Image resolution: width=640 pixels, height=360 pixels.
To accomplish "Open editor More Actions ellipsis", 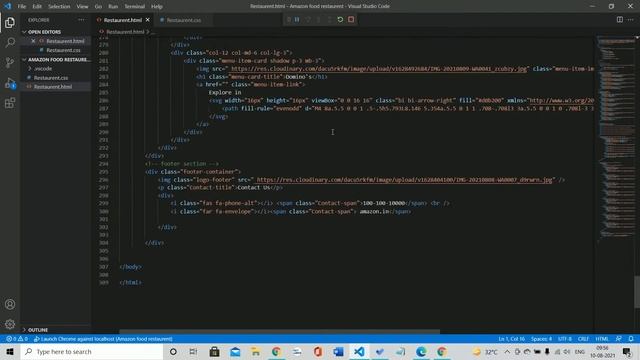I will pyautogui.click(x=631, y=20).
